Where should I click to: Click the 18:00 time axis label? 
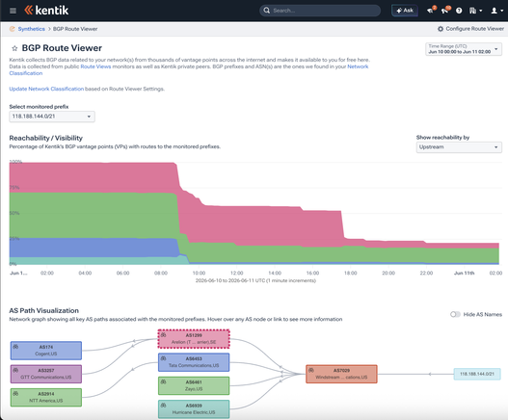coord(350,273)
